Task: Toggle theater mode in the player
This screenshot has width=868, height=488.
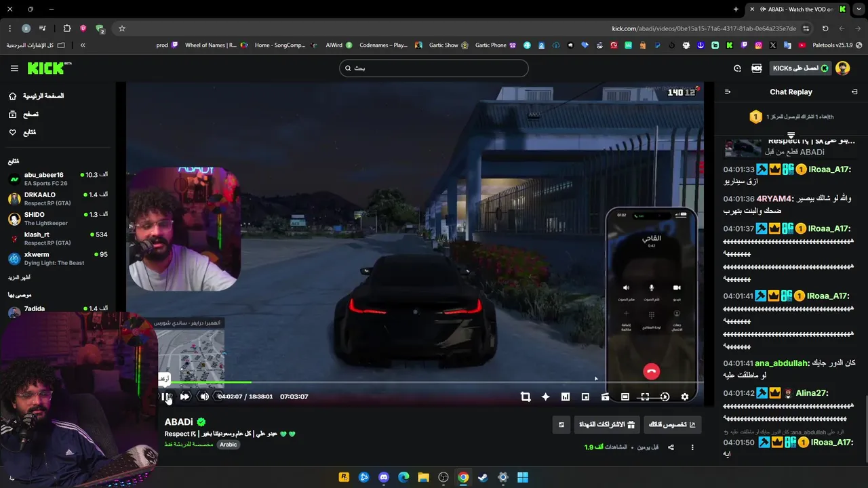Action: (625, 396)
